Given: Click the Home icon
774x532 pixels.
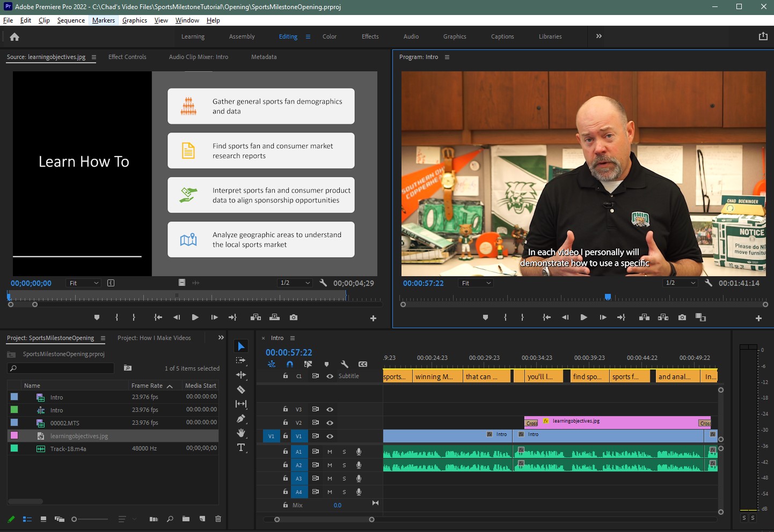Looking at the screenshot, I should tap(14, 36).
